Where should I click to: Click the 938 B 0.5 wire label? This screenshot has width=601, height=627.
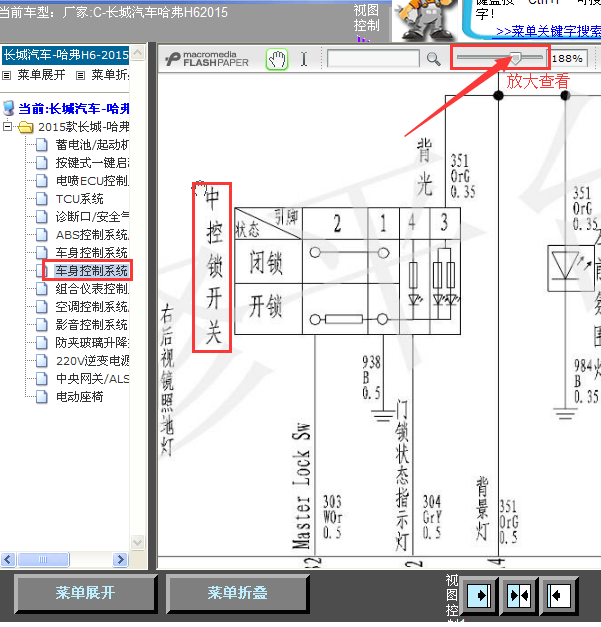(x=371, y=377)
